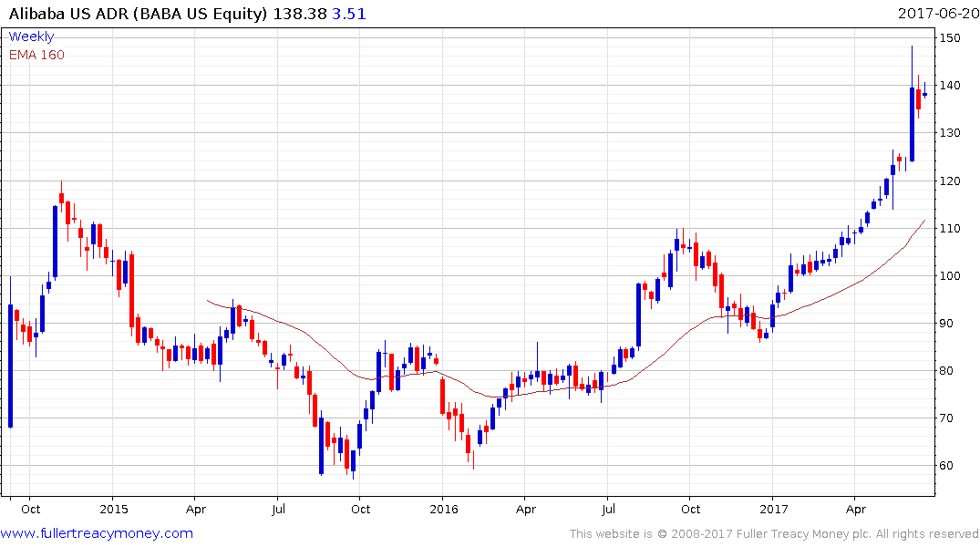Click the 140 price axis label
The width and height of the screenshot is (980, 547).
coord(950,86)
